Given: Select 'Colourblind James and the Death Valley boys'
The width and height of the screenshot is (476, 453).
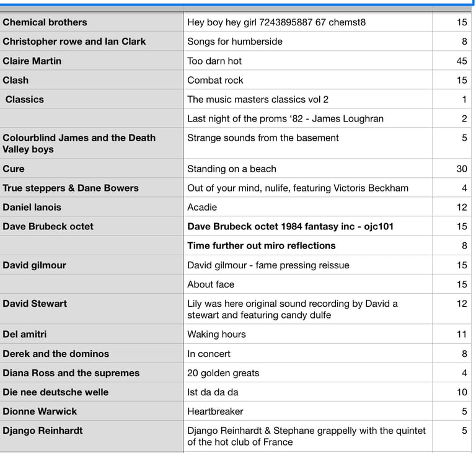Looking at the screenshot, I should pyautogui.click(x=91, y=143).
